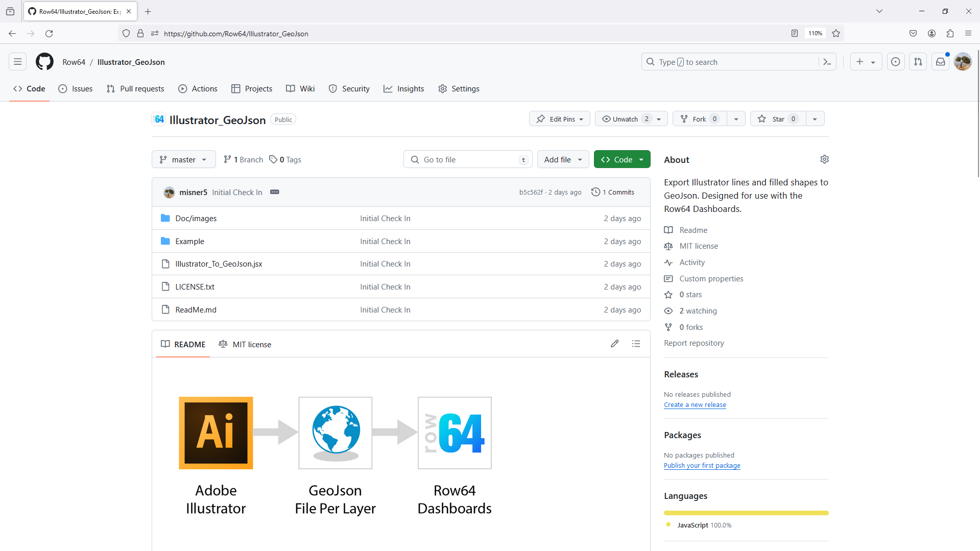Open a new browser tab
This screenshot has width=980, height=551.
coord(148,11)
